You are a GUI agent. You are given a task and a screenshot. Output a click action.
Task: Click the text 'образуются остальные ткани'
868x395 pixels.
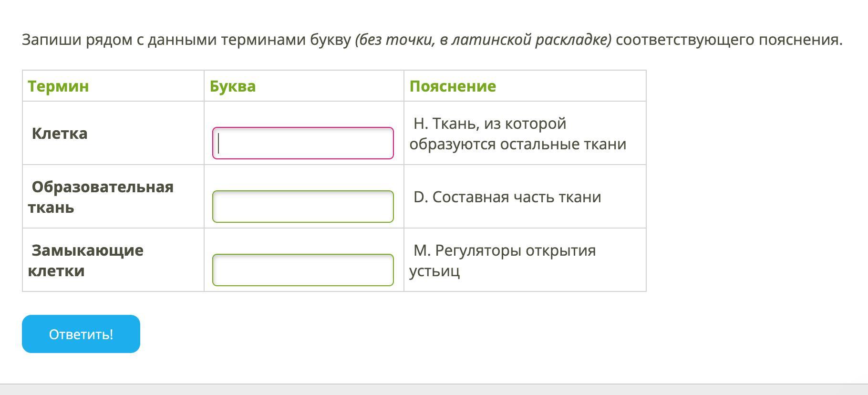[517, 144]
